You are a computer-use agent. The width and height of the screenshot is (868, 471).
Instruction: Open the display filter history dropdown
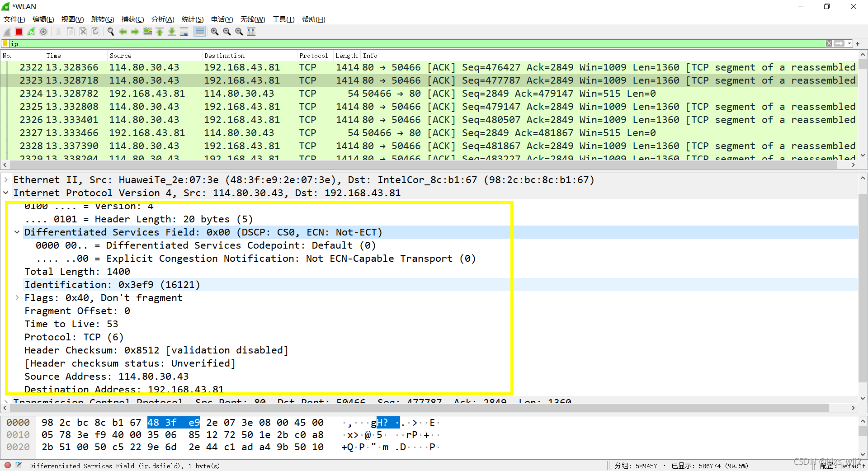(849, 44)
